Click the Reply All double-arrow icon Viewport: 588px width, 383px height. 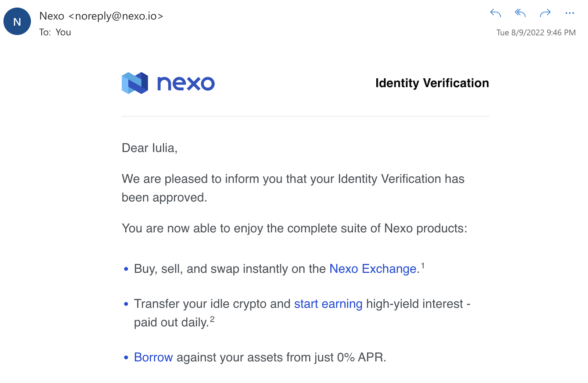520,13
